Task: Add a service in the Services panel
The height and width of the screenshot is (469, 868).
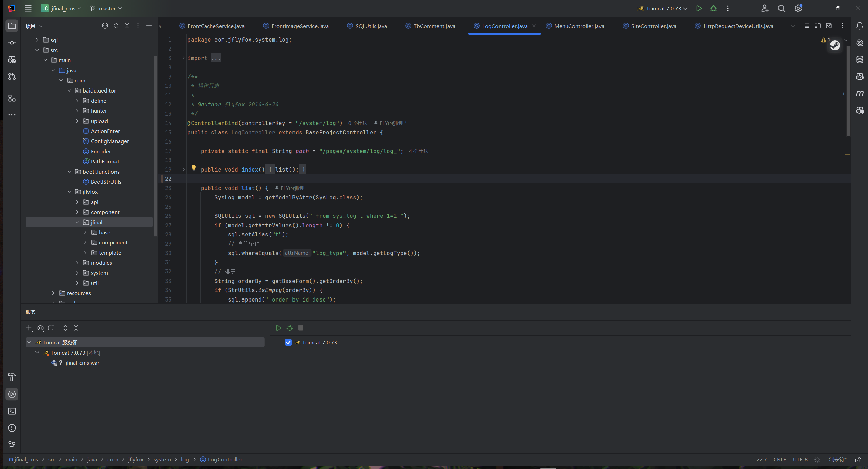Action: 29,328
